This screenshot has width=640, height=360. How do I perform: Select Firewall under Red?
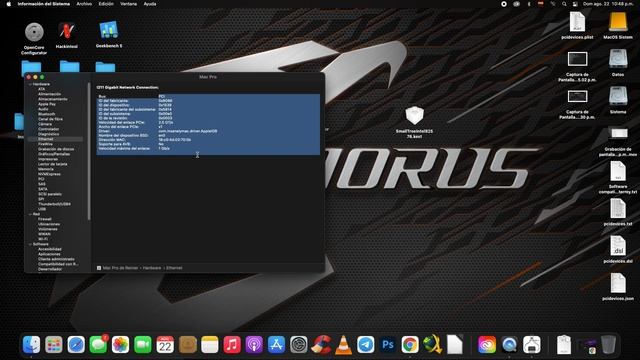pyautogui.click(x=44, y=219)
